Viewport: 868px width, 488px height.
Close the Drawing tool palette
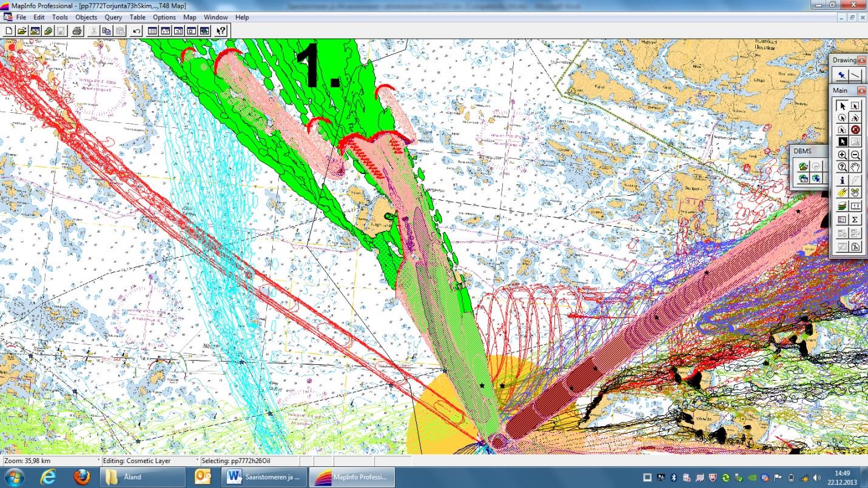862,60
